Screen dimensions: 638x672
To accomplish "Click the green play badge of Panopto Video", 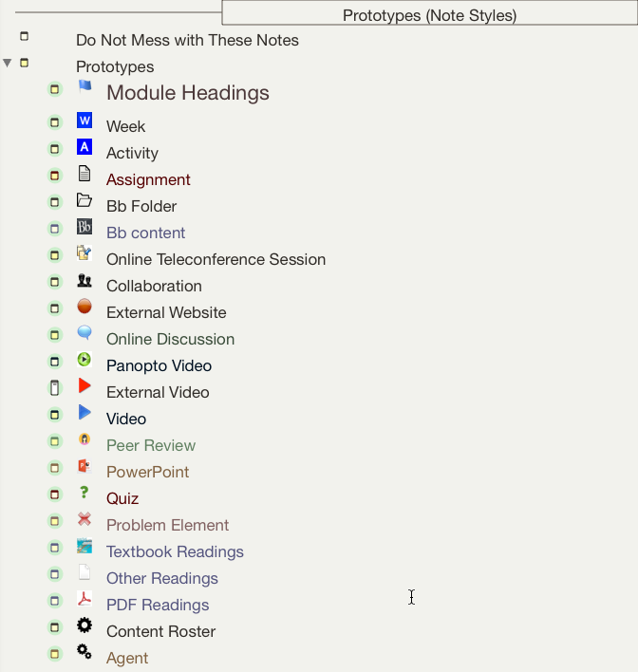I will click(x=84, y=359).
